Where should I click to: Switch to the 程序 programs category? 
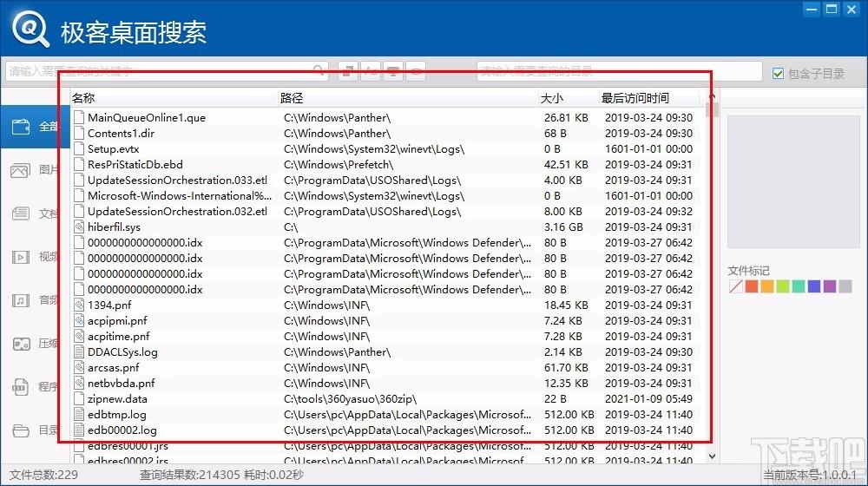coord(35,387)
